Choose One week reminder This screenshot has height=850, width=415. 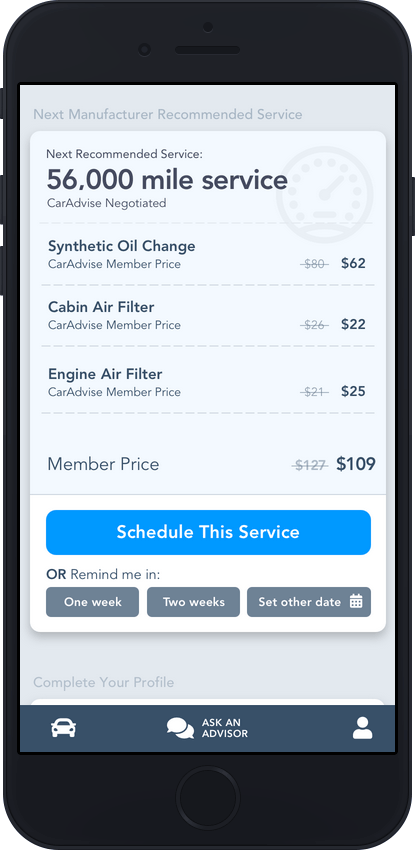(93, 602)
